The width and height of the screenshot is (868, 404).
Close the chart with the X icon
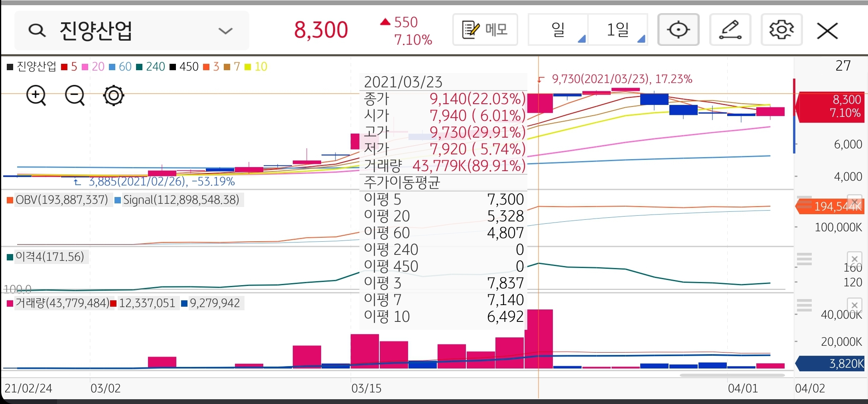tap(827, 31)
